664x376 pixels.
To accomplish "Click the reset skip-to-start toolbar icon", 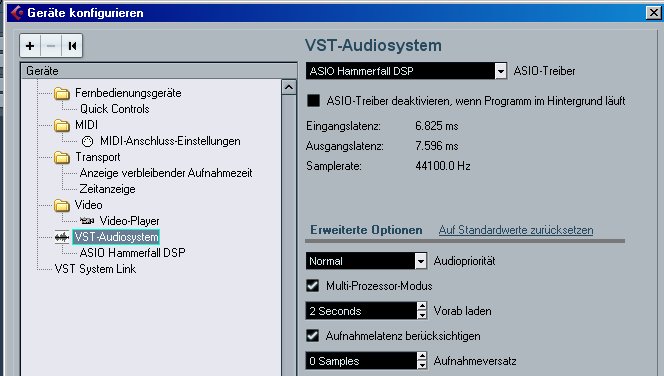I will [x=72, y=46].
